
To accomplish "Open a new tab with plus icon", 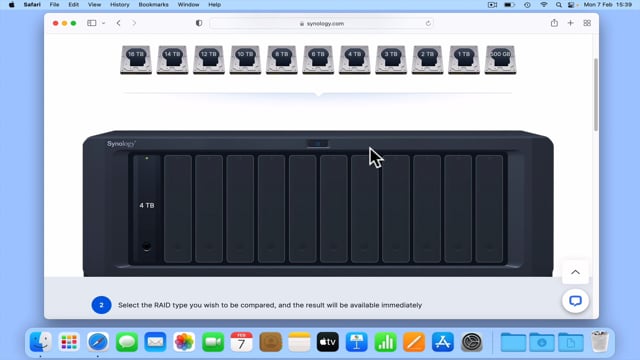I will coord(571,23).
